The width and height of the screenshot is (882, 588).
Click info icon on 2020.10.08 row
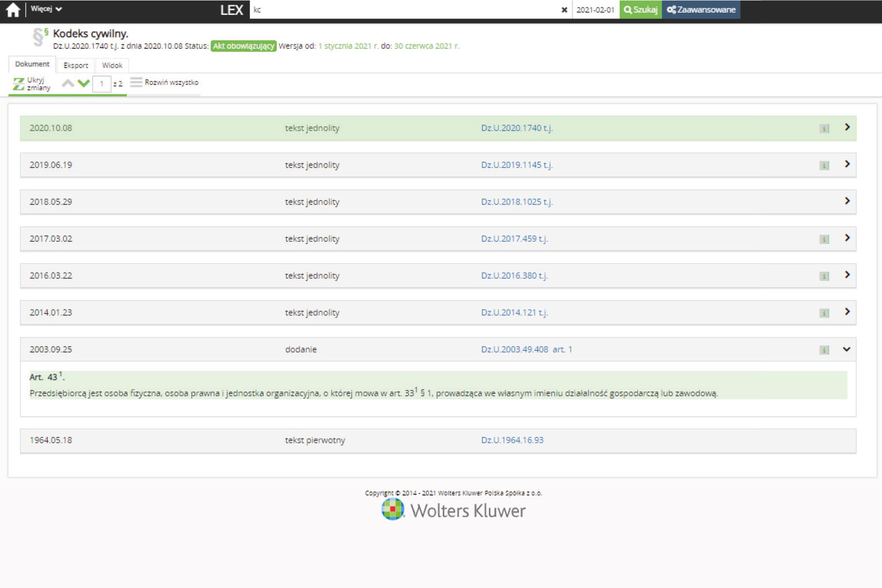[x=824, y=129]
